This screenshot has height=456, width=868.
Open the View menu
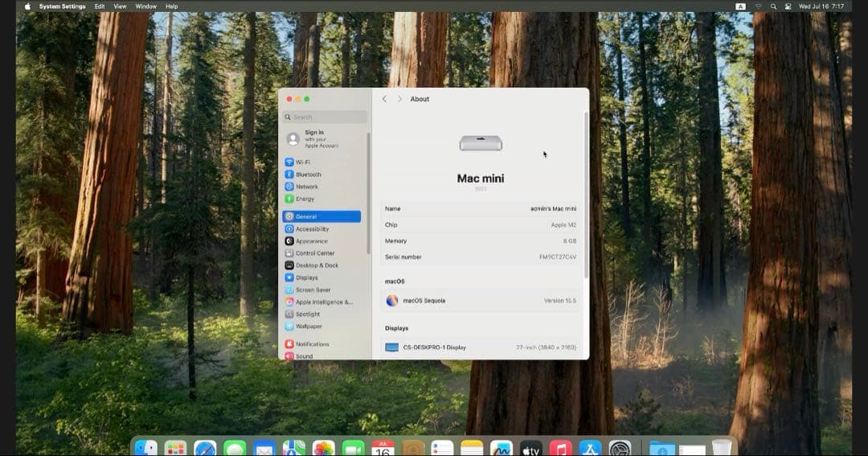[120, 6]
